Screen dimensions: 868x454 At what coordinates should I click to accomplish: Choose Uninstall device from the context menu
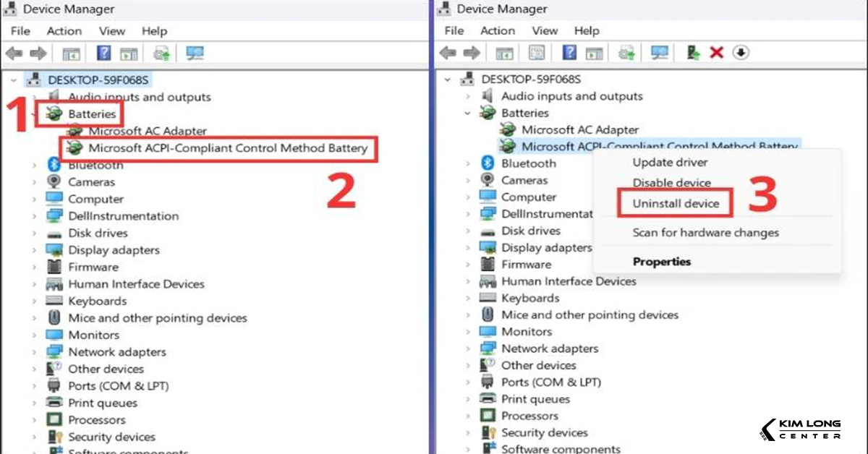click(x=676, y=204)
